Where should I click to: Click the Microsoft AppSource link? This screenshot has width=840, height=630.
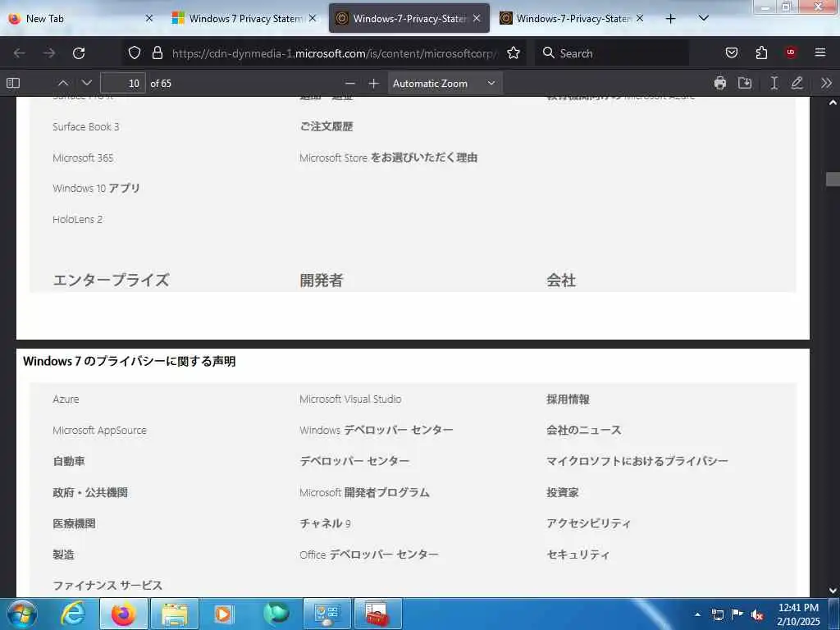99,430
